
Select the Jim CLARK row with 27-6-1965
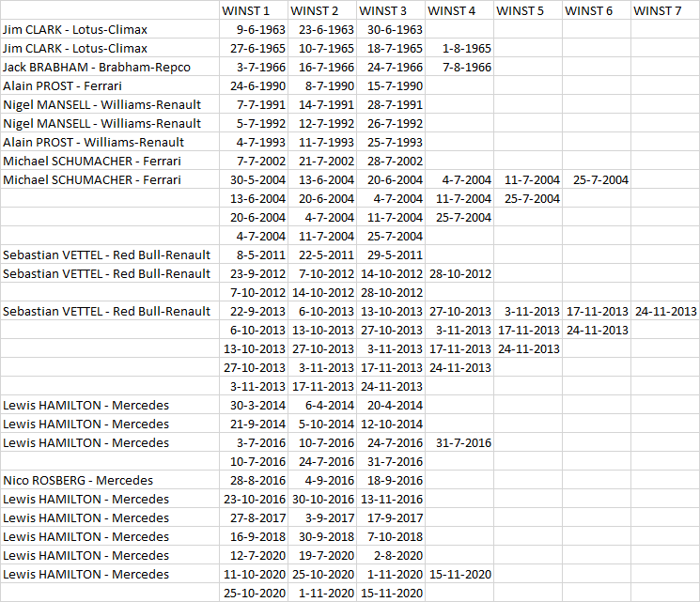tap(350, 48)
